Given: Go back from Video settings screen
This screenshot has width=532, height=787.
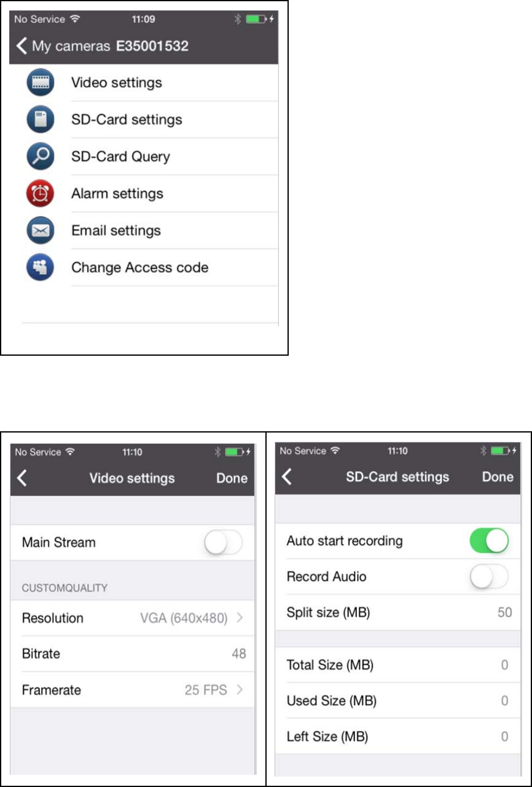Looking at the screenshot, I should [22, 478].
